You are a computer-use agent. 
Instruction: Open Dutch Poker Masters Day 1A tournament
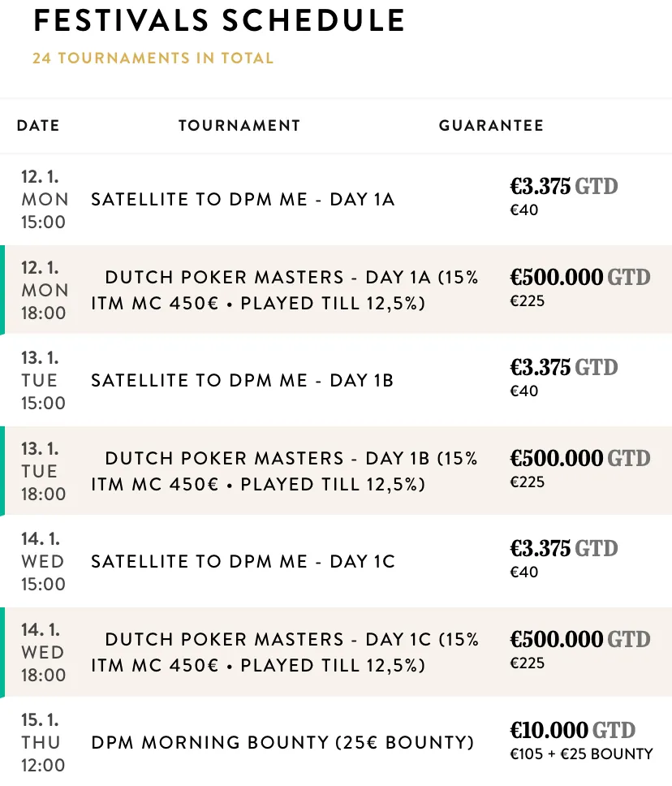pos(284,291)
